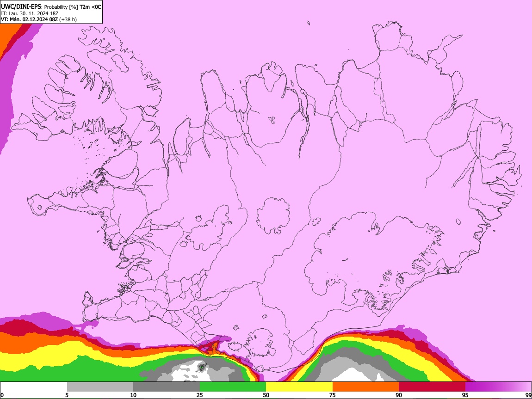Click the light gray 5–10% legend band
This screenshot has width=532, height=399.
tap(100, 387)
